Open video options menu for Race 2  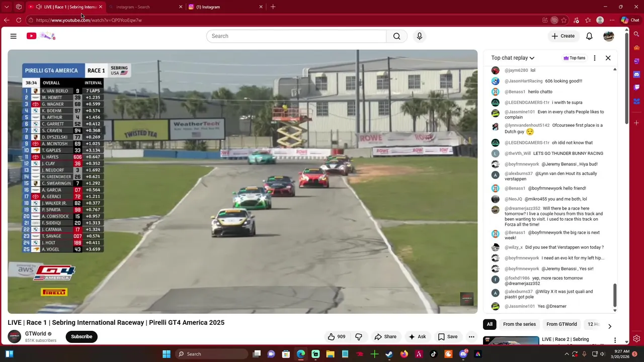615,340
